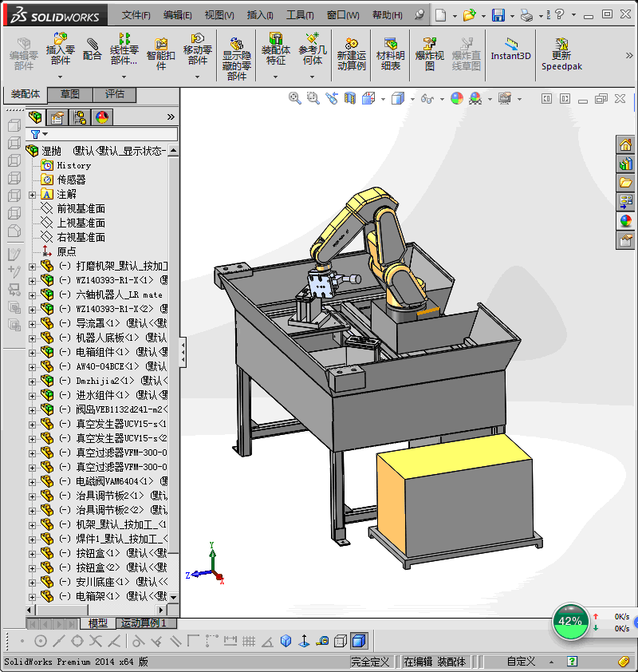The image size is (638, 672).
Task: Open the File (文件) menu
Action: [x=136, y=15]
